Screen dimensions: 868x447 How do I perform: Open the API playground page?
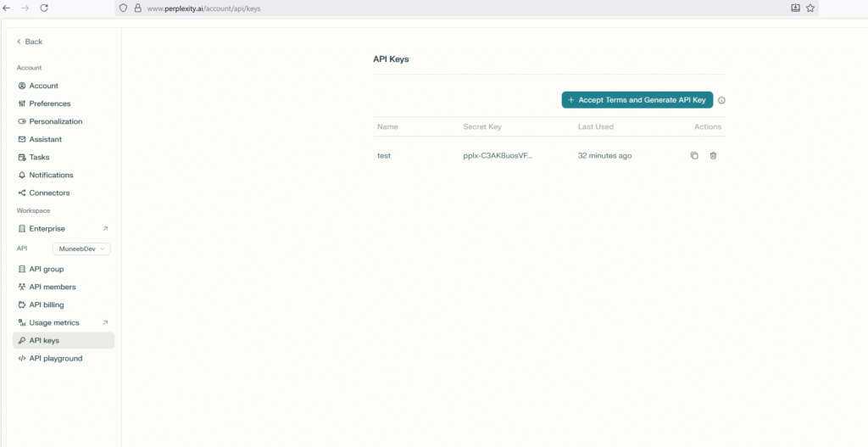pyautogui.click(x=55, y=359)
